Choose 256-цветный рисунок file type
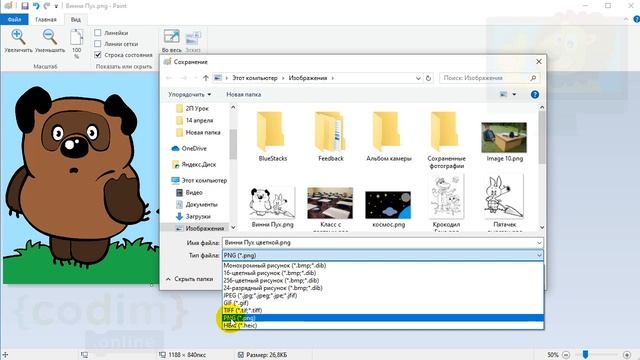This screenshot has width=640, height=360. (383, 280)
